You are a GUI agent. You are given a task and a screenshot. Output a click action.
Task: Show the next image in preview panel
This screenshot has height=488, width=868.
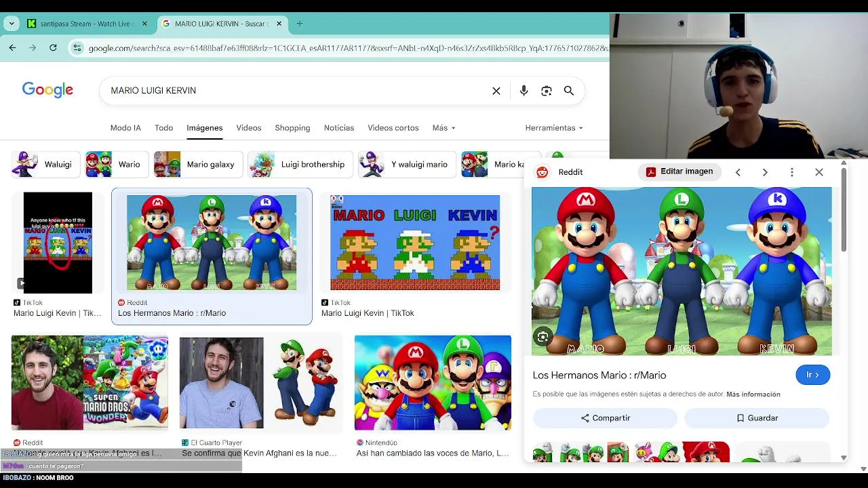tap(765, 172)
